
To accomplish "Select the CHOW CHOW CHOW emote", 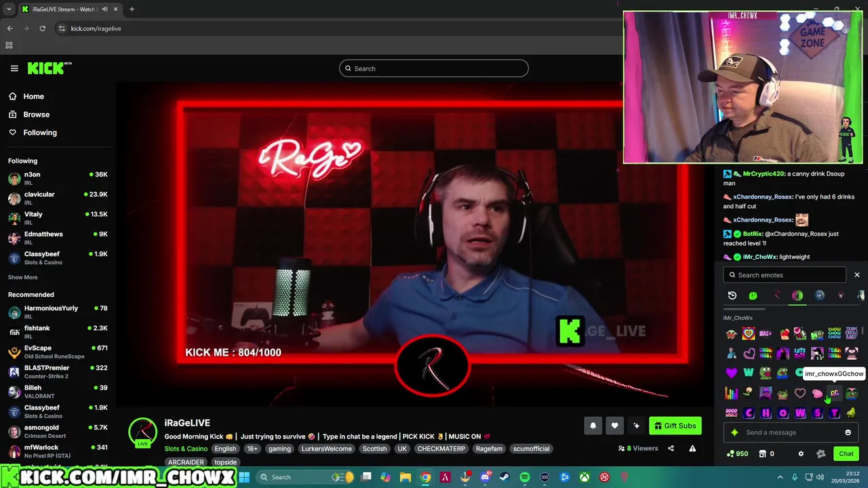I will coord(834,333).
